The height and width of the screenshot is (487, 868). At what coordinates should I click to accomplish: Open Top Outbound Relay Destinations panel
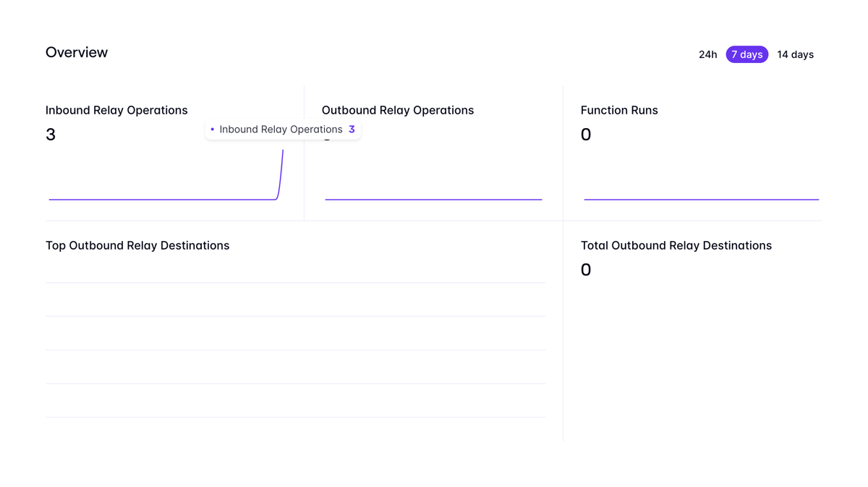[x=137, y=245]
